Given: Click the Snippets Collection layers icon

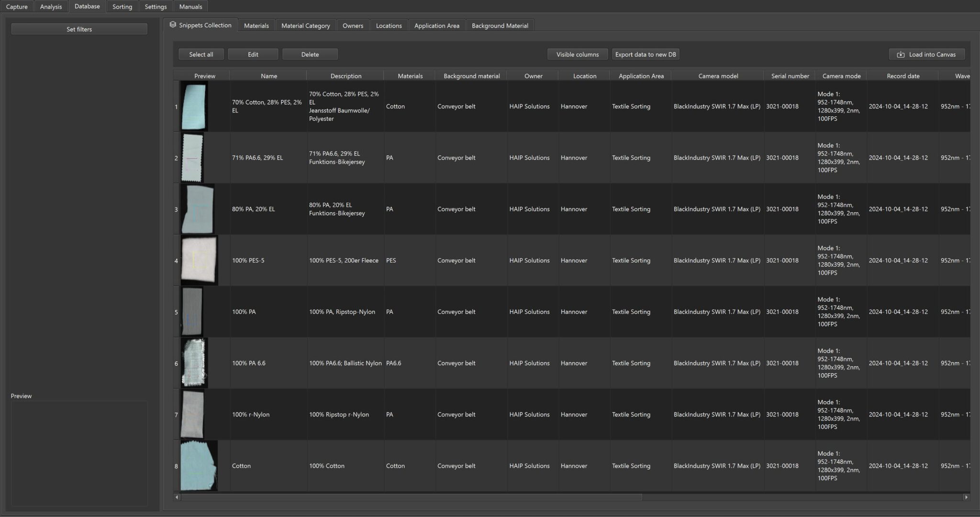Looking at the screenshot, I should [x=173, y=25].
